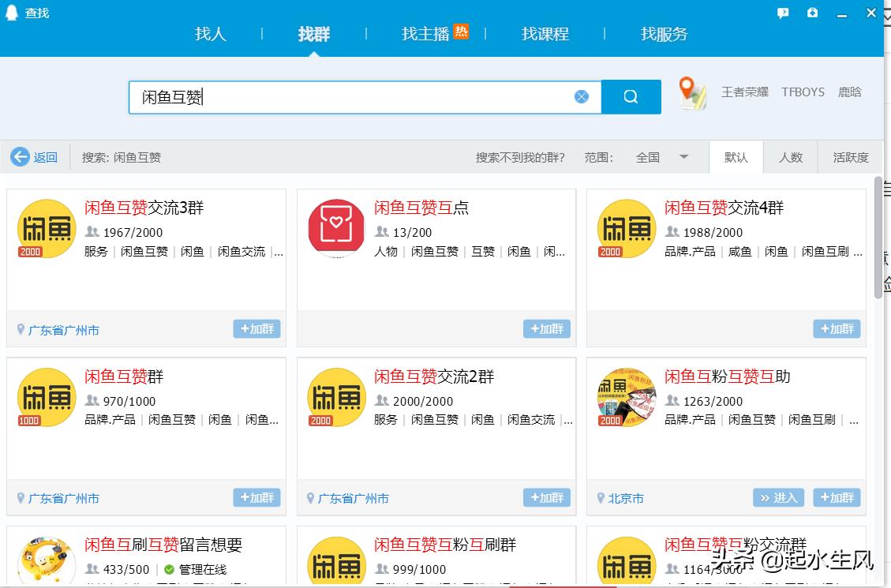
Task: Click 加群 for the 闲鱼互赞群 group
Action: (x=256, y=497)
